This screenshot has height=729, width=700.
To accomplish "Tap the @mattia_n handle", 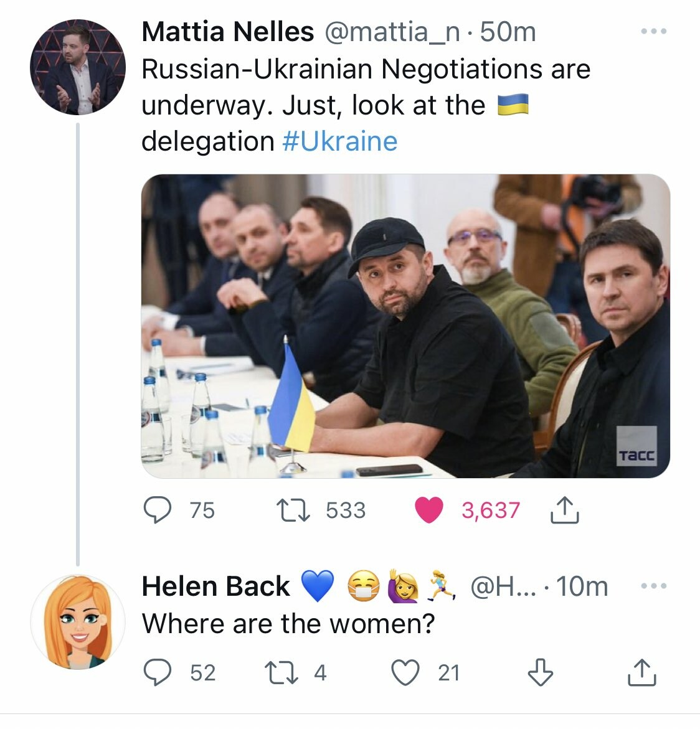I will point(392,32).
